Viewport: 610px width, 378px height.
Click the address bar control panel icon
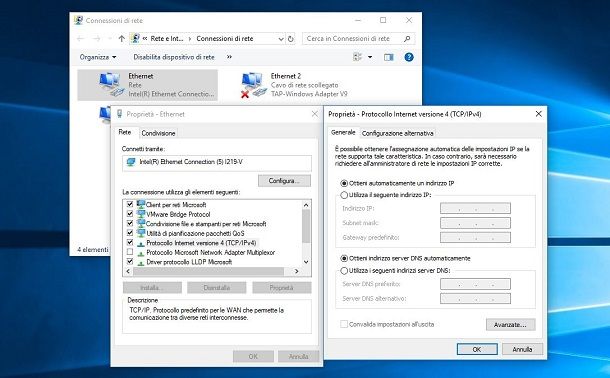pos(135,38)
